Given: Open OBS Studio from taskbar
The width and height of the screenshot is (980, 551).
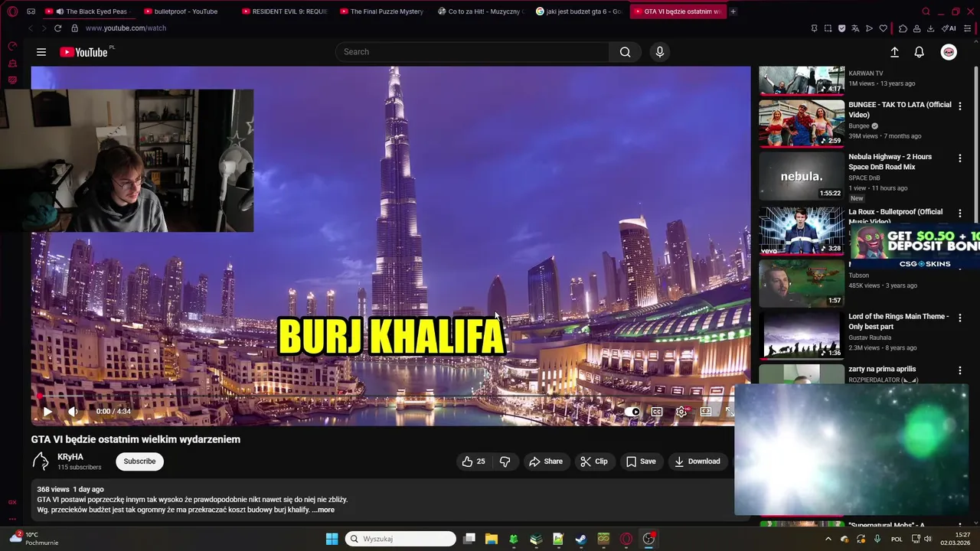Looking at the screenshot, I should [x=648, y=539].
